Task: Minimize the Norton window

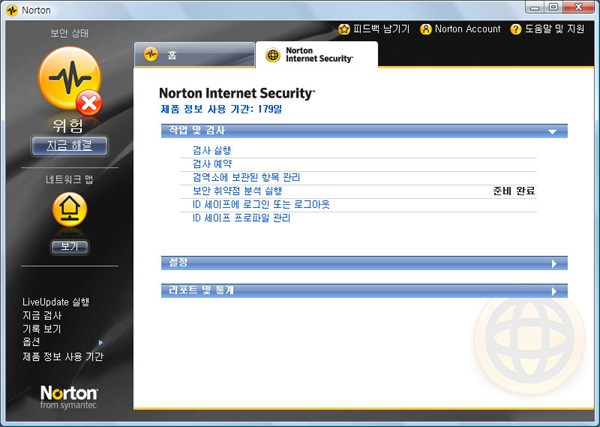Action: click(x=535, y=7)
